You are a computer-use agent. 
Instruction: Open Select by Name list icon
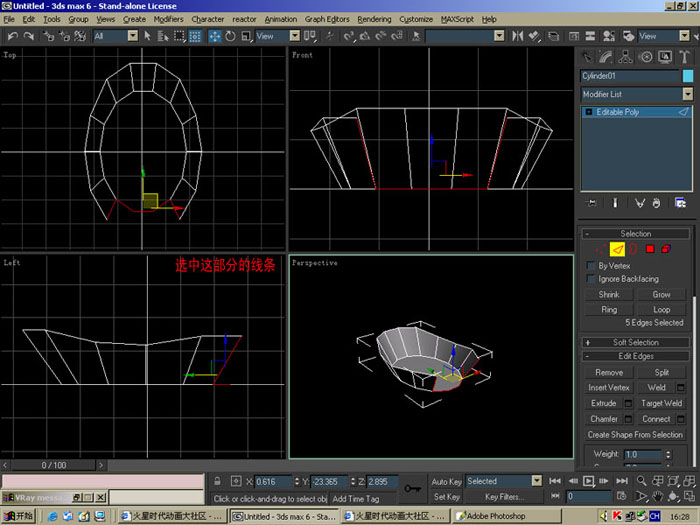pos(162,36)
